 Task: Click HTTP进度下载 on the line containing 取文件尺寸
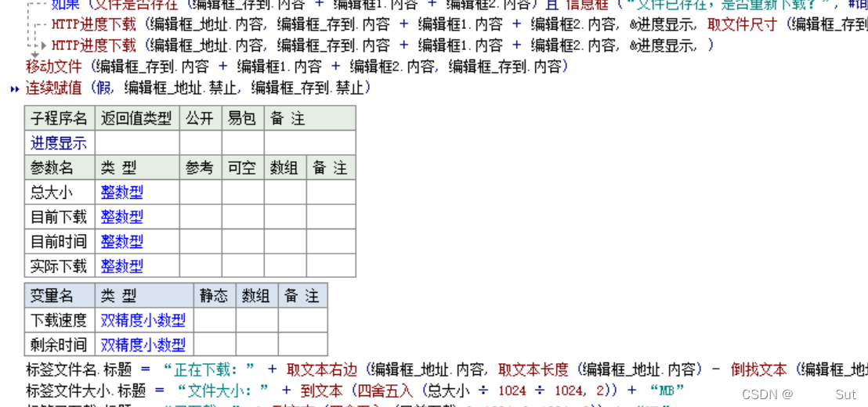(x=93, y=25)
